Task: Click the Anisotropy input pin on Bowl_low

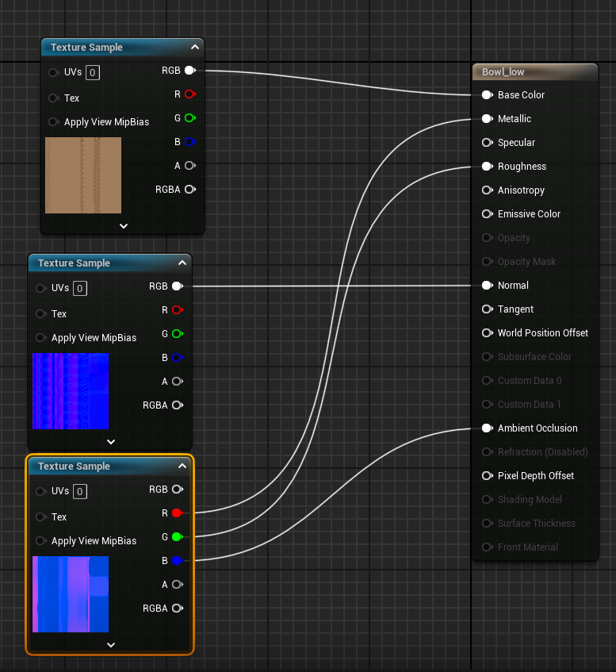Action: click(x=488, y=190)
